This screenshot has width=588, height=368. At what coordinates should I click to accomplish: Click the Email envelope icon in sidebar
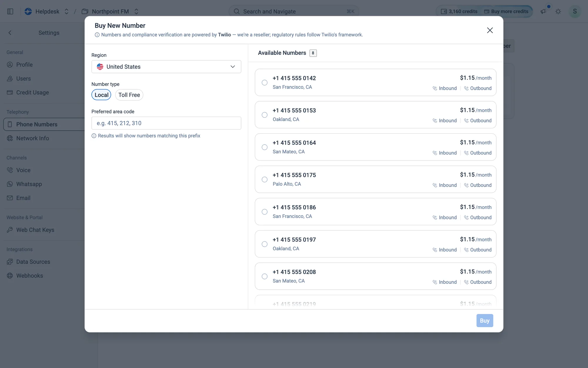click(x=10, y=198)
